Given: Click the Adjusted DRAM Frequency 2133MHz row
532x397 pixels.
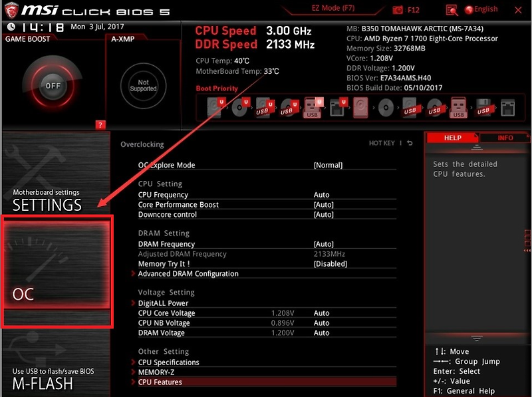Looking at the screenshot, I should (267, 254).
